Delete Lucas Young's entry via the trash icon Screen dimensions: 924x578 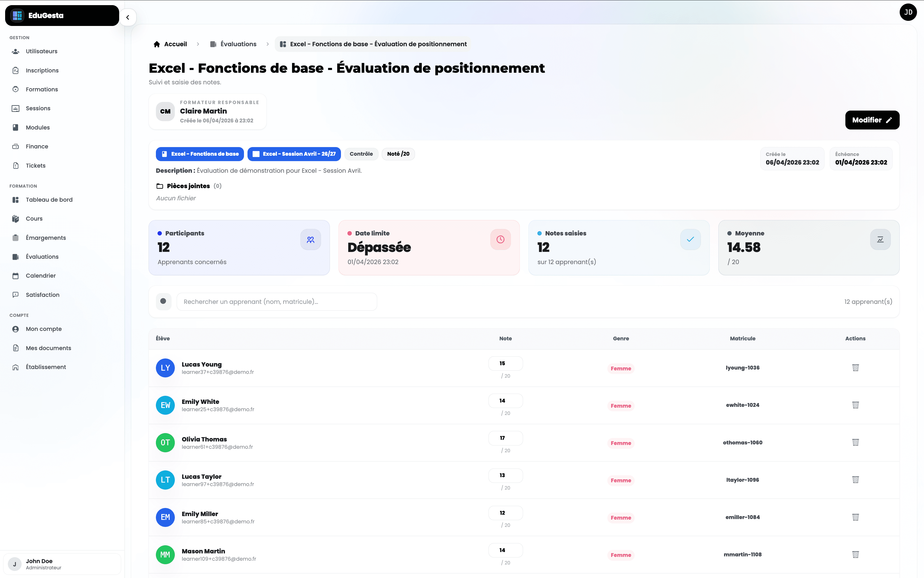point(856,368)
